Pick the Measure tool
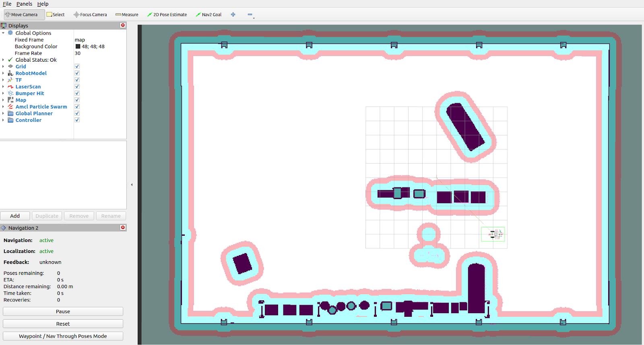644x345 pixels. click(x=127, y=15)
